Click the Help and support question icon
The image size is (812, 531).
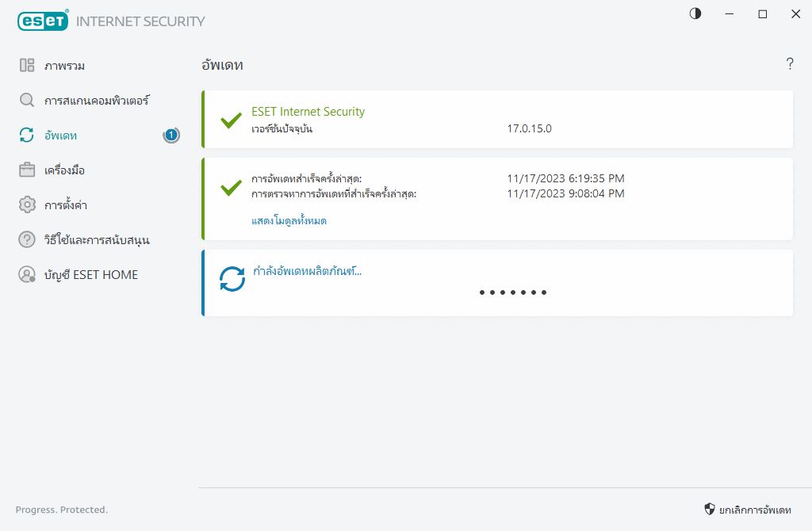tap(27, 239)
